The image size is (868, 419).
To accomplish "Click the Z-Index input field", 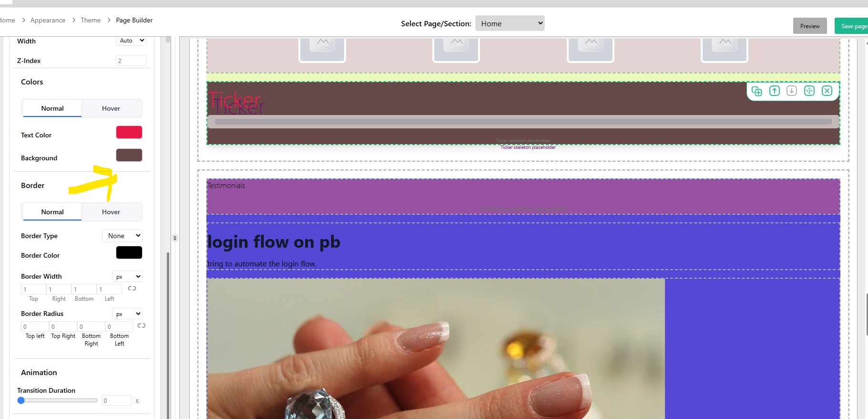I will coord(131,61).
